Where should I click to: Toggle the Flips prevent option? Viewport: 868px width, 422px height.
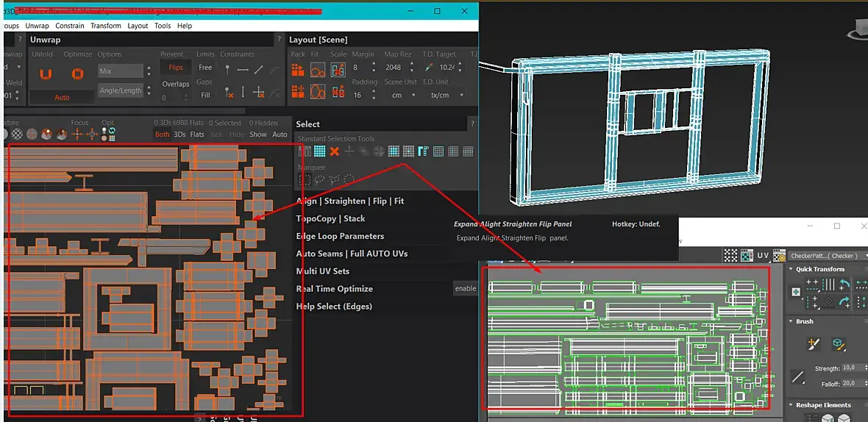point(176,68)
